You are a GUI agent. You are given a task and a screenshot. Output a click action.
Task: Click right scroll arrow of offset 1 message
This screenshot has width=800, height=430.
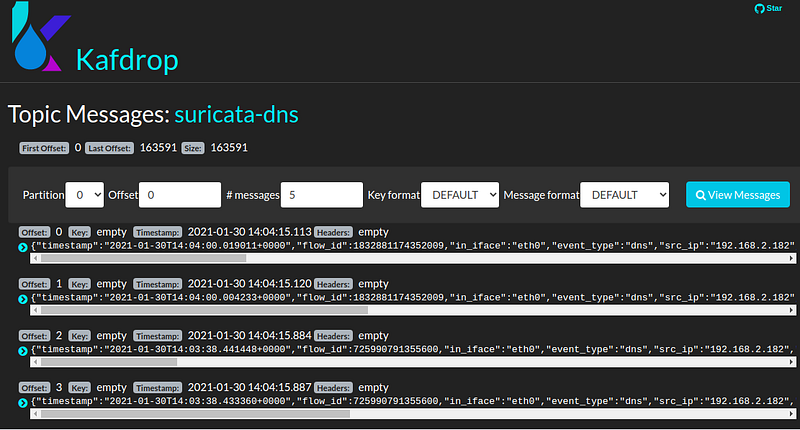tap(791, 310)
